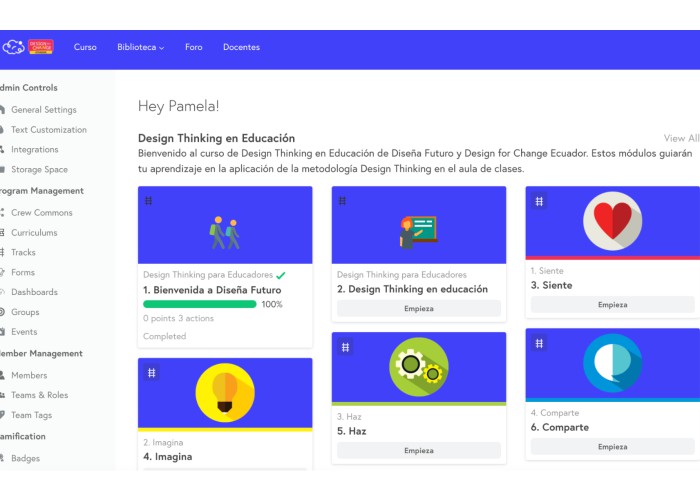700x500 pixels.
Task: Open the '5. Haz' module title
Action: (x=352, y=431)
